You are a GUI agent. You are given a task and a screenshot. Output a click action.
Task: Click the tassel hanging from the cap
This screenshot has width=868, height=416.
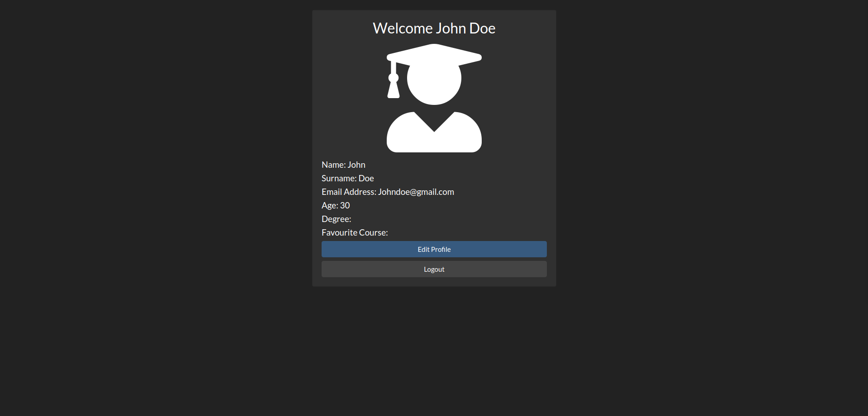point(394,86)
